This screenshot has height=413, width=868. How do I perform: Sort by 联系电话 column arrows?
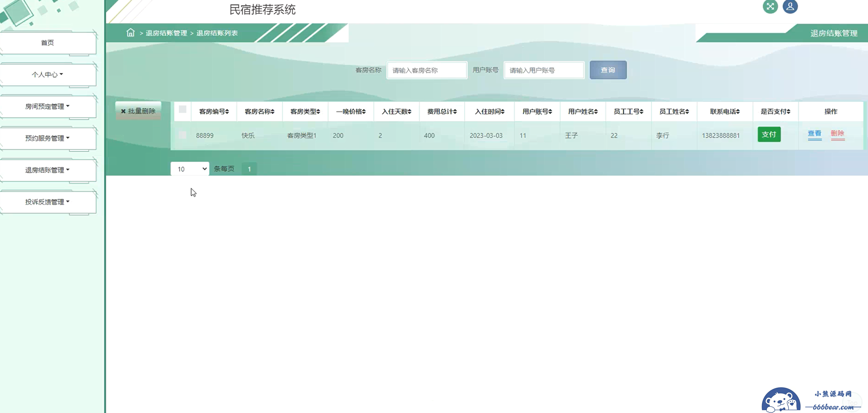click(x=738, y=112)
